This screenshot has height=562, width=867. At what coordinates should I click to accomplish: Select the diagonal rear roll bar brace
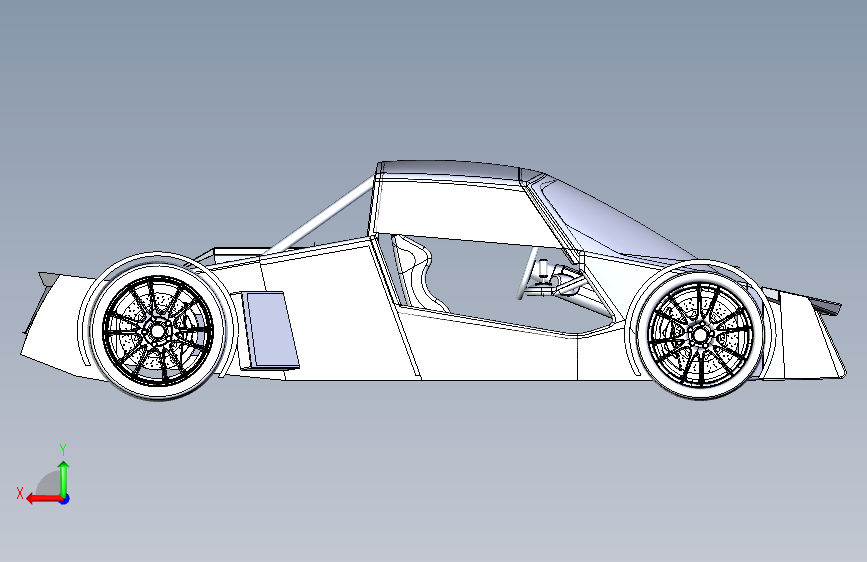[x=320, y=216]
